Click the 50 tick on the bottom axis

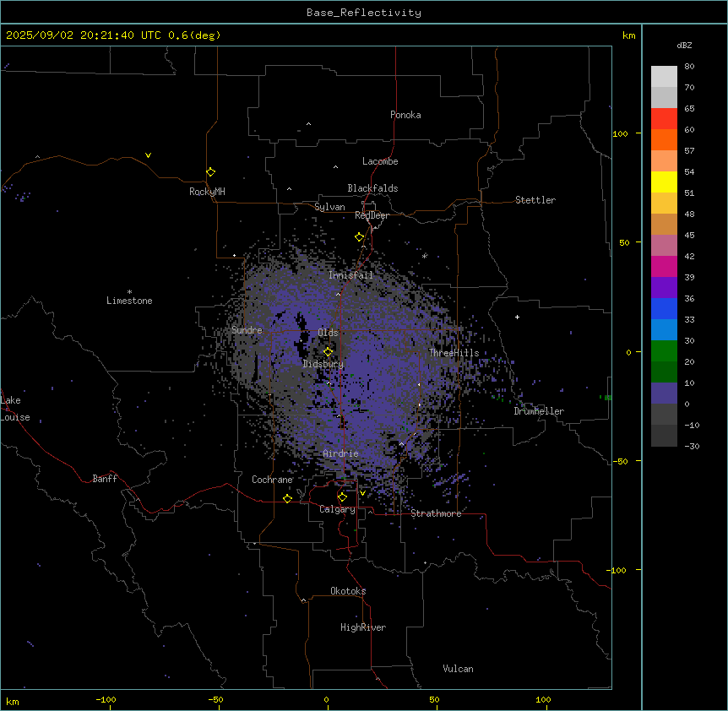point(434,699)
